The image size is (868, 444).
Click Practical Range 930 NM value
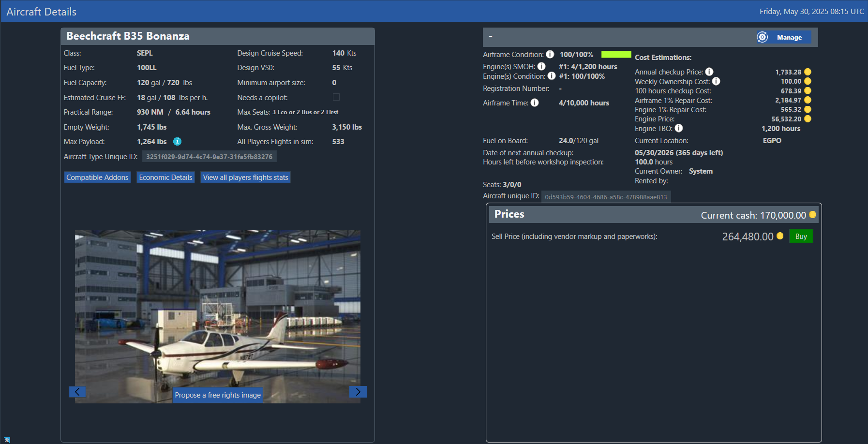[x=150, y=112]
